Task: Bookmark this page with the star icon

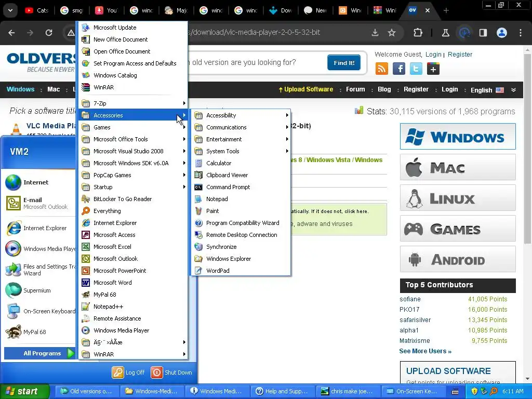Action: tap(392, 33)
